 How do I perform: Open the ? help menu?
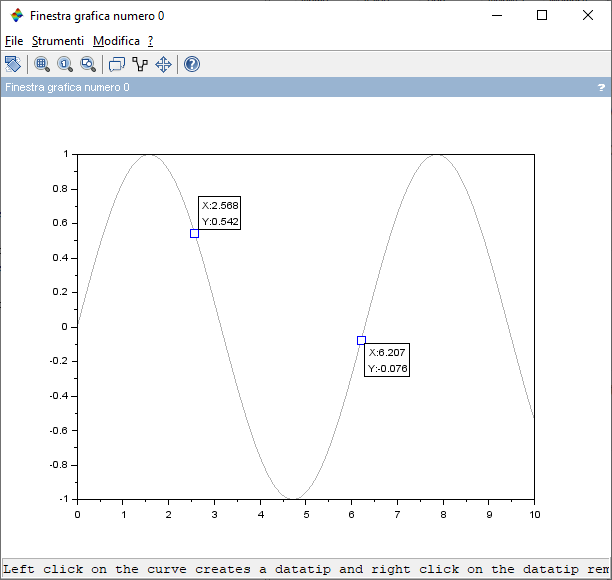coord(150,41)
